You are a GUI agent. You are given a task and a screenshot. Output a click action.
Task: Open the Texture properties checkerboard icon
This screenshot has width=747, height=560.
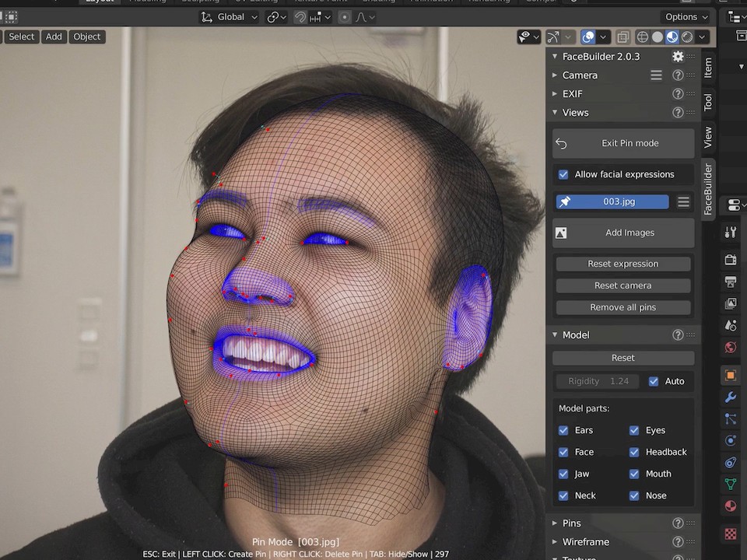click(731, 534)
